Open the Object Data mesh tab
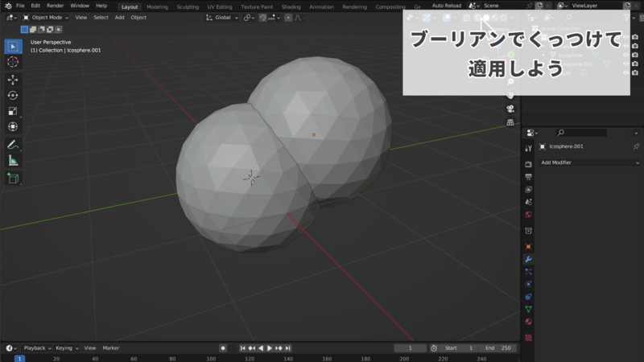 pos(528,309)
